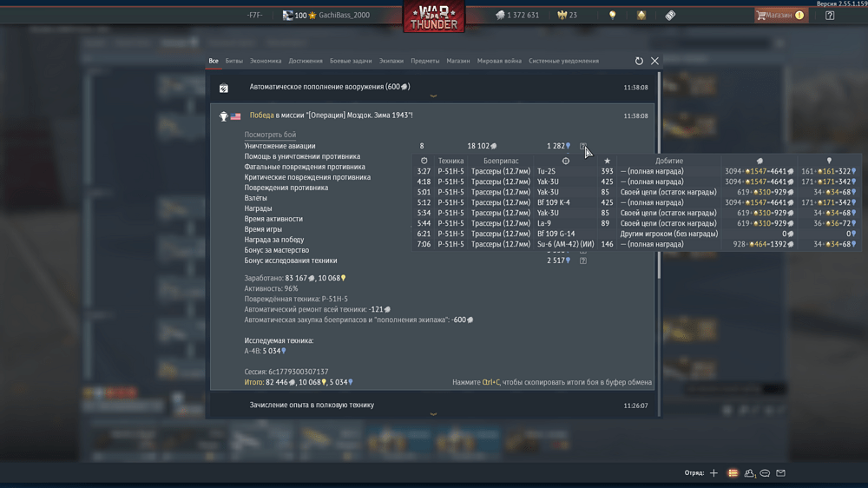The image size is (868, 488).
Task: Click the Боеприпас column header
Action: (501, 161)
